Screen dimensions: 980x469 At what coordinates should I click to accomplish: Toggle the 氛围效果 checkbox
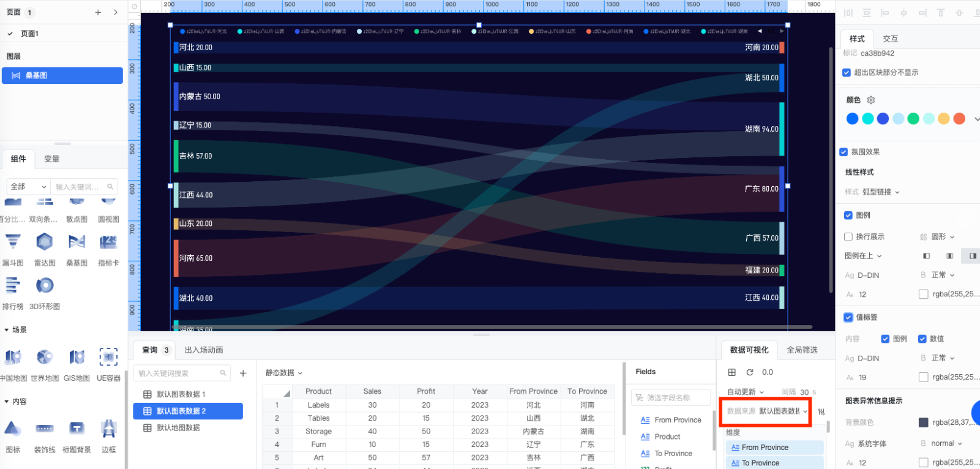pyautogui.click(x=843, y=152)
